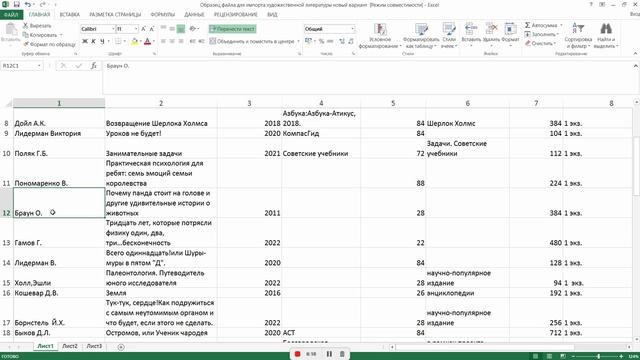The image size is (640, 360).
Task: Open the File (Файл) tab
Action: click(11, 15)
